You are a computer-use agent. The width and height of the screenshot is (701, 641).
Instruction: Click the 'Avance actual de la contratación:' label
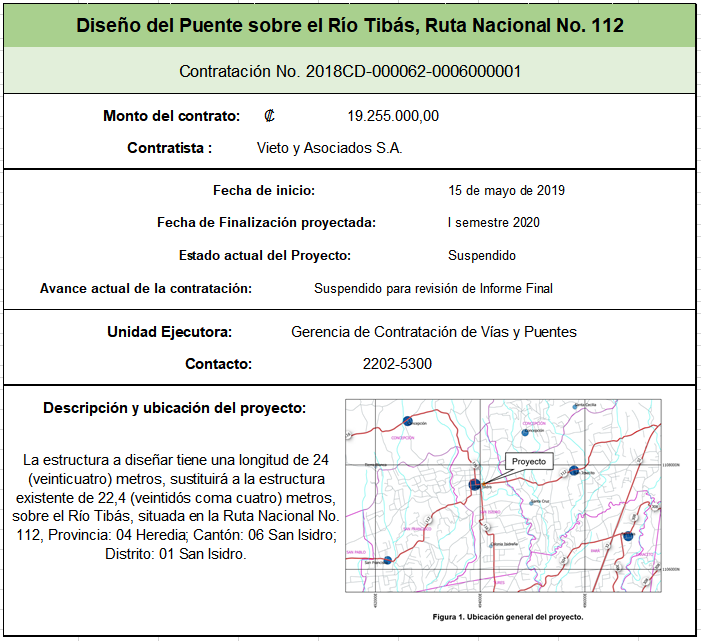point(146,289)
